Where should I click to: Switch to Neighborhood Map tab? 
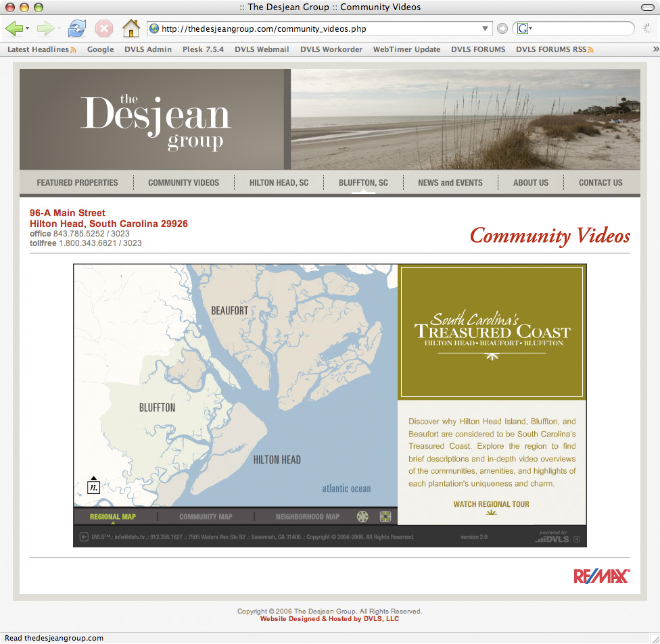point(307,516)
